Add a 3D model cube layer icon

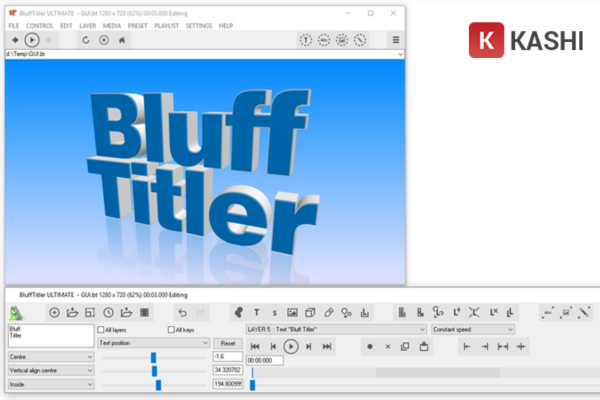(x=310, y=313)
